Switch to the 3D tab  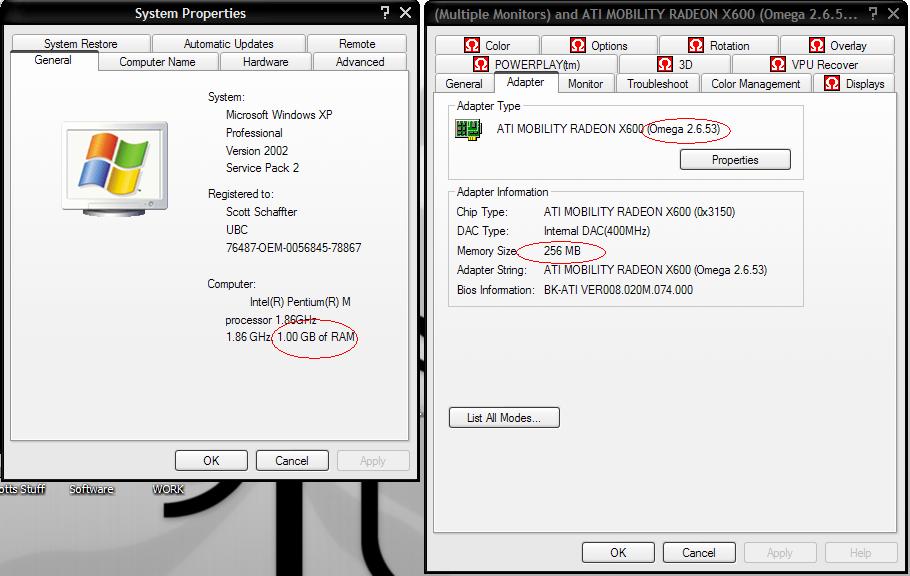click(x=674, y=64)
